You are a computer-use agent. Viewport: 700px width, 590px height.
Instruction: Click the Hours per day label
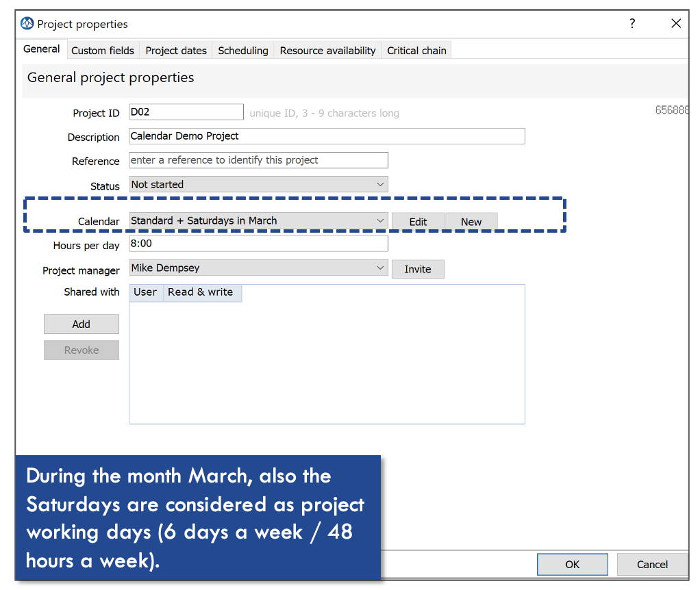point(86,246)
